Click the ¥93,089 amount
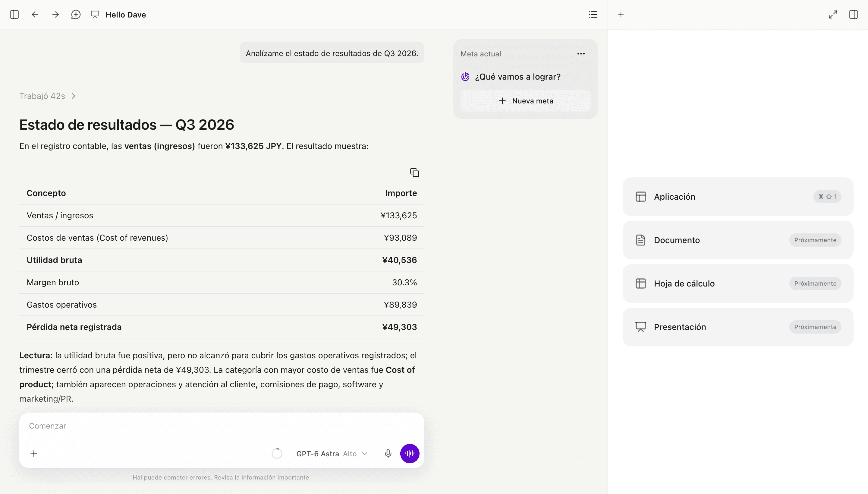 pyautogui.click(x=400, y=238)
